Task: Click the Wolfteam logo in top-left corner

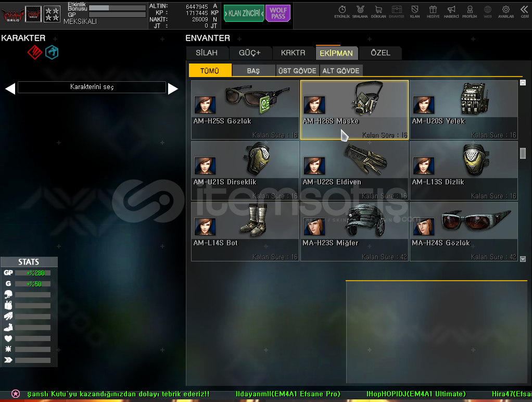Action: click(13, 15)
